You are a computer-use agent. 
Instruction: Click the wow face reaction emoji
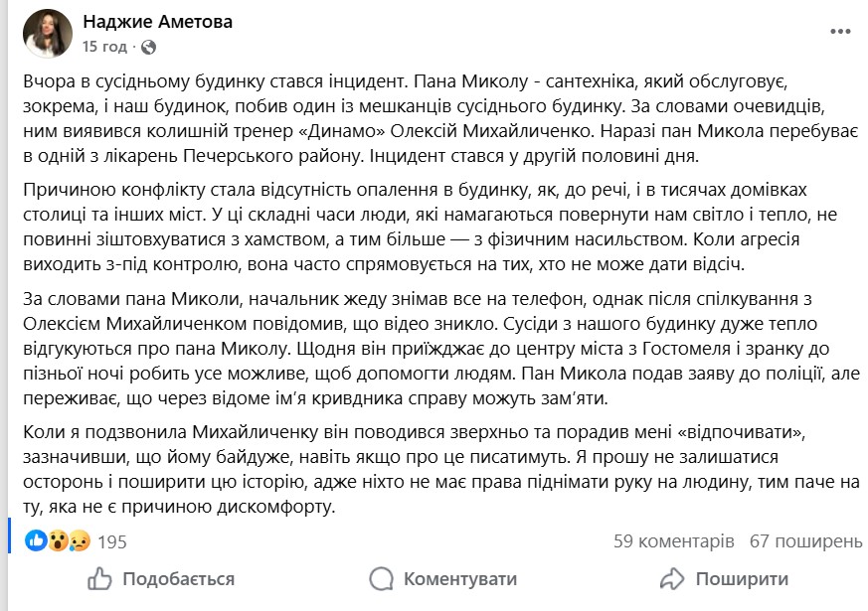point(58,541)
